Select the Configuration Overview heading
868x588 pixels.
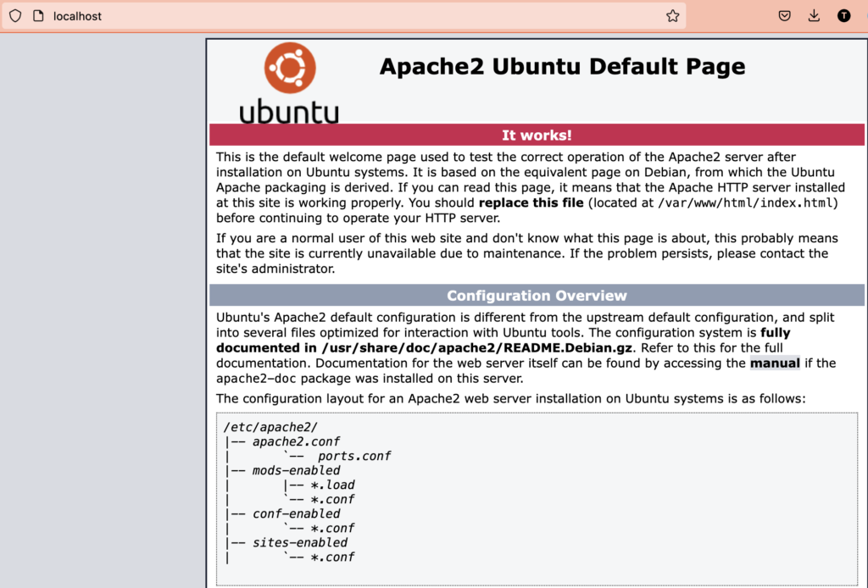(537, 295)
